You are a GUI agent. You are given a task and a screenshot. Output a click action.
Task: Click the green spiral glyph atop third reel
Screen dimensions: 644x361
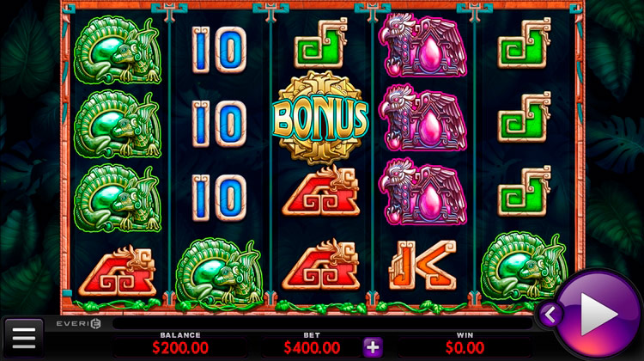click(x=321, y=43)
